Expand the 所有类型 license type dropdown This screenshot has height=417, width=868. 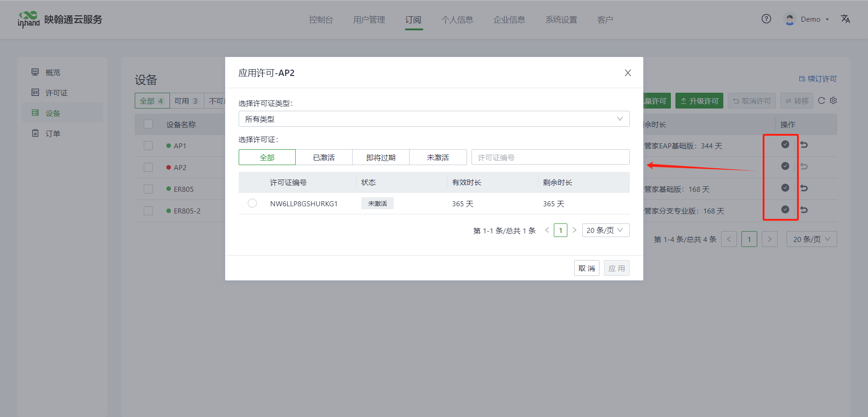pyautogui.click(x=434, y=119)
